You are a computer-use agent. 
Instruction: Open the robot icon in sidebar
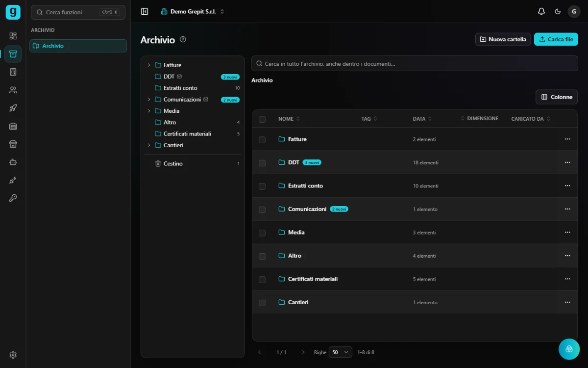pyautogui.click(x=13, y=162)
